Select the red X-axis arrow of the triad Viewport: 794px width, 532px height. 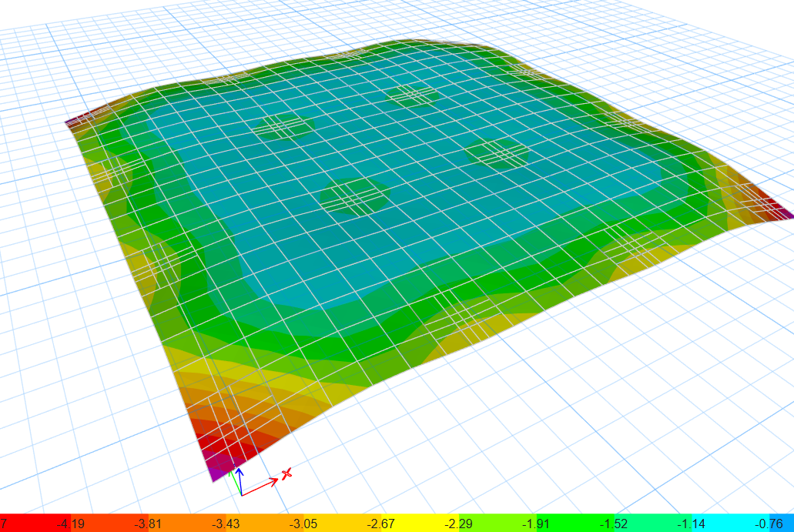[x=262, y=486]
